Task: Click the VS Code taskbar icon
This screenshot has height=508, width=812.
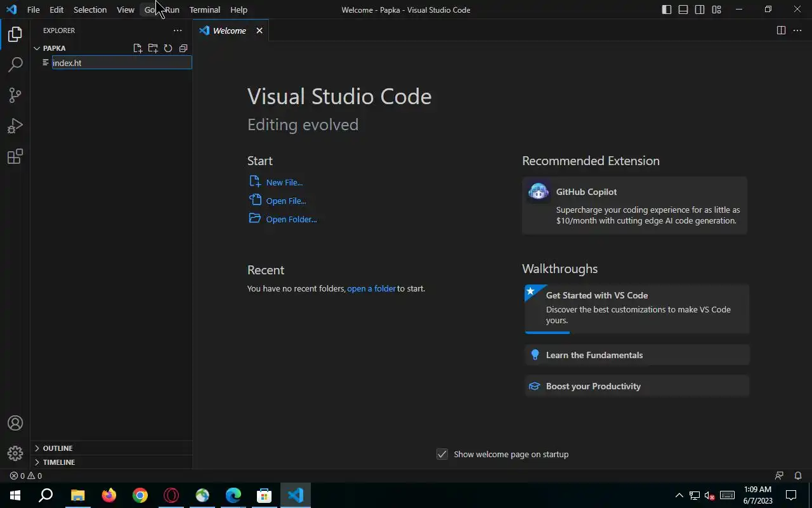Action: [295, 495]
